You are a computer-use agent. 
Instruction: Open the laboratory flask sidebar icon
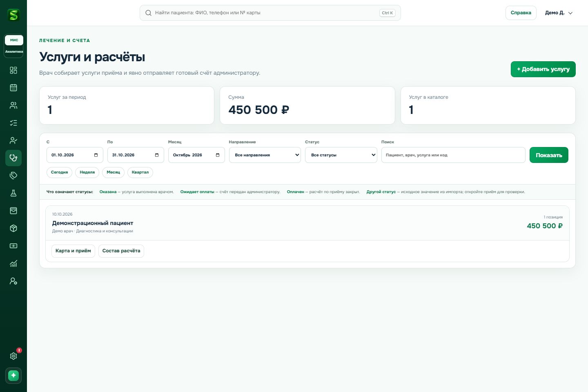click(13, 193)
